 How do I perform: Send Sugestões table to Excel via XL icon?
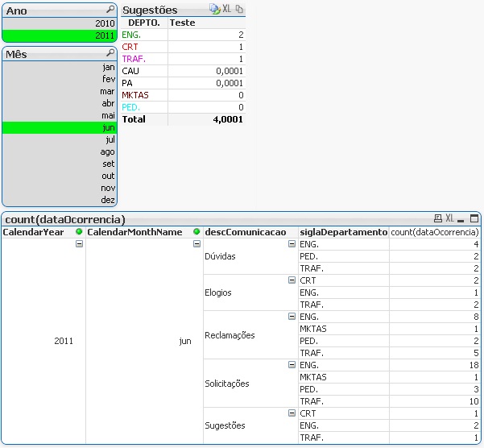click(227, 9)
